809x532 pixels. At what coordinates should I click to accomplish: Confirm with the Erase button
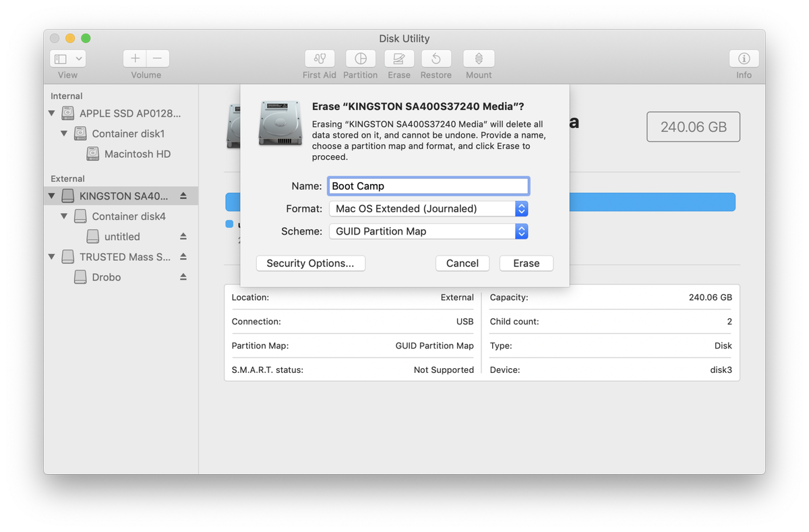(x=527, y=263)
